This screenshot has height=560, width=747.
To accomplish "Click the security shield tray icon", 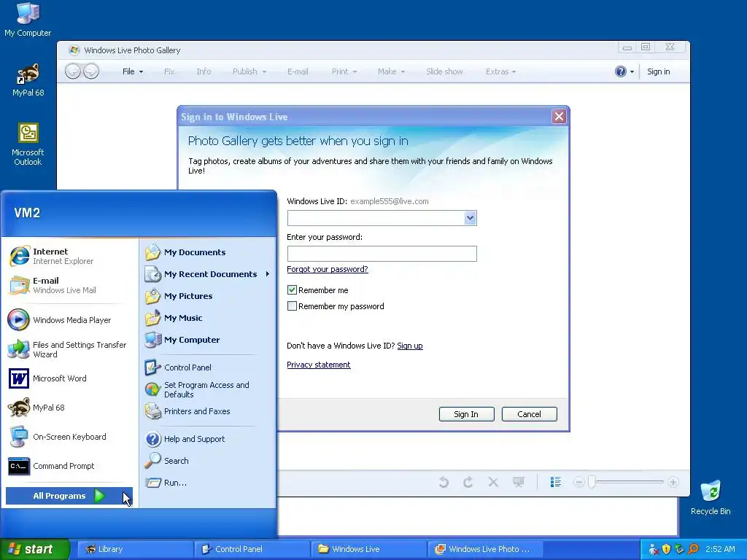I will (667, 549).
